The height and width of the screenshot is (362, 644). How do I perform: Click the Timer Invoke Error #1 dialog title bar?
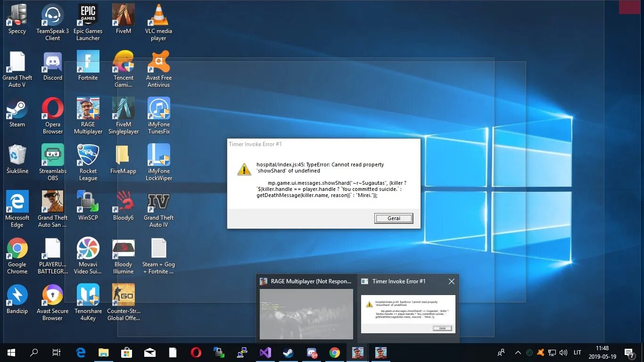point(323,144)
